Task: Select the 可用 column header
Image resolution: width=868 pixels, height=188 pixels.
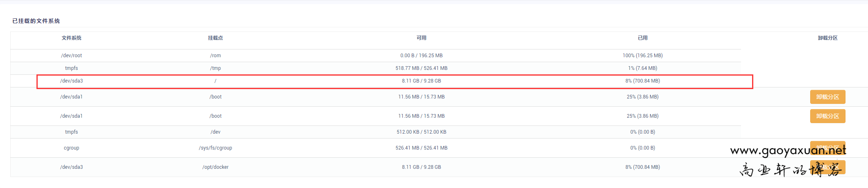Action: tap(421, 38)
